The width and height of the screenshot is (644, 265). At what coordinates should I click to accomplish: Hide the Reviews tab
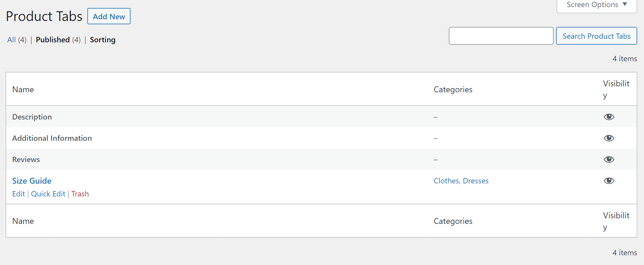click(609, 159)
